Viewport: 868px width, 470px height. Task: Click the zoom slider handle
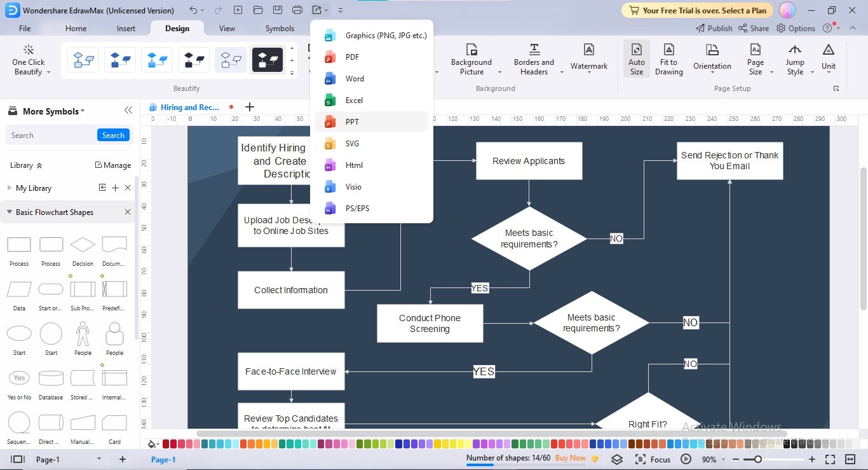click(757, 459)
